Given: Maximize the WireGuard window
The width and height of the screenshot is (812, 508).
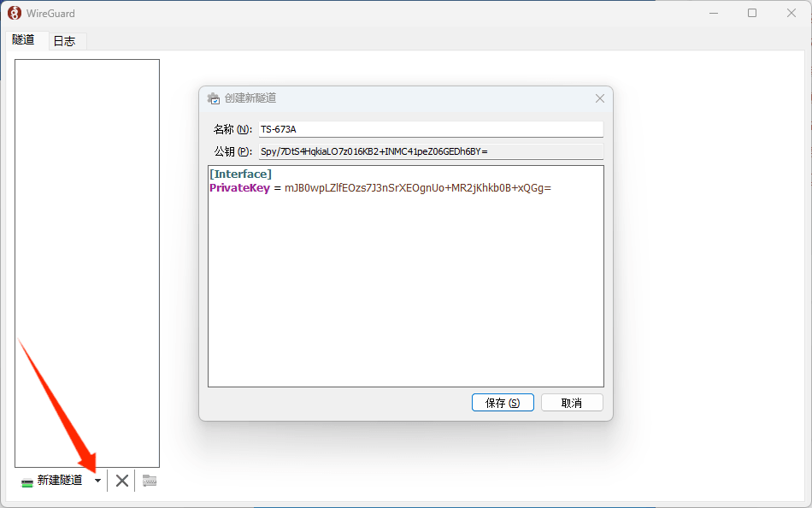Looking at the screenshot, I should tap(752, 13).
